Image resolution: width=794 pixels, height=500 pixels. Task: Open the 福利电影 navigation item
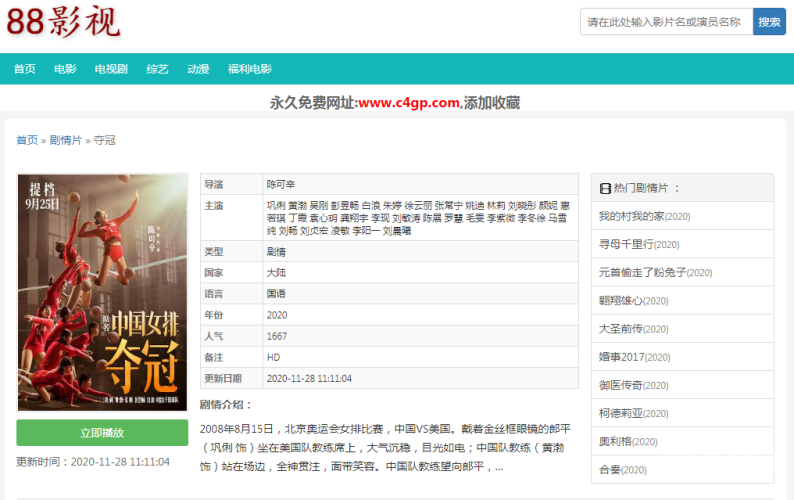250,69
